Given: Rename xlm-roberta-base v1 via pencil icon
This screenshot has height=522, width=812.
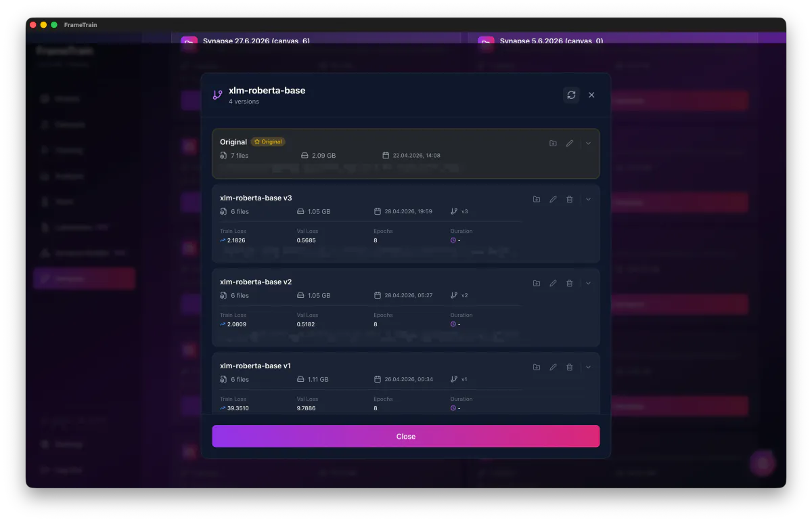Looking at the screenshot, I should point(553,367).
